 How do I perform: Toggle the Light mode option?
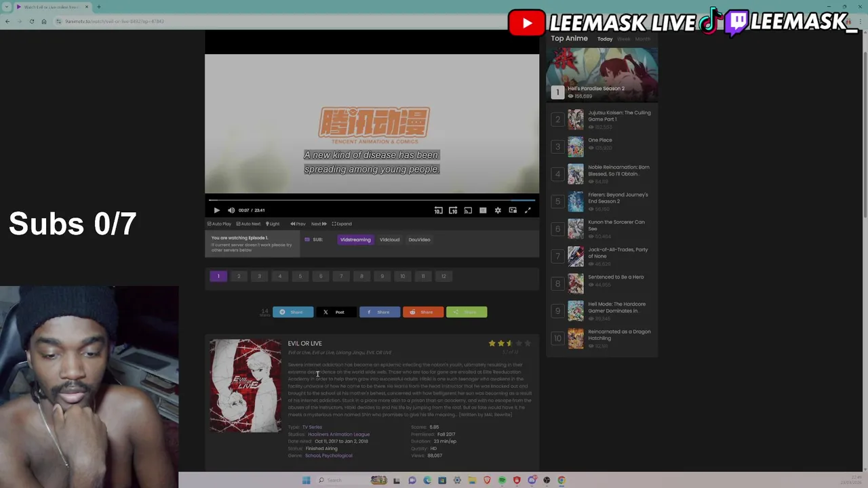point(273,224)
